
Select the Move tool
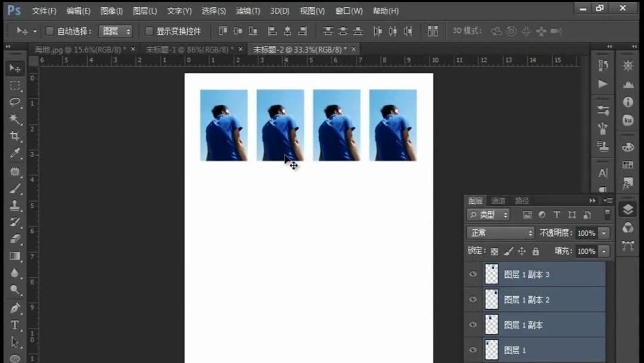(14, 67)
